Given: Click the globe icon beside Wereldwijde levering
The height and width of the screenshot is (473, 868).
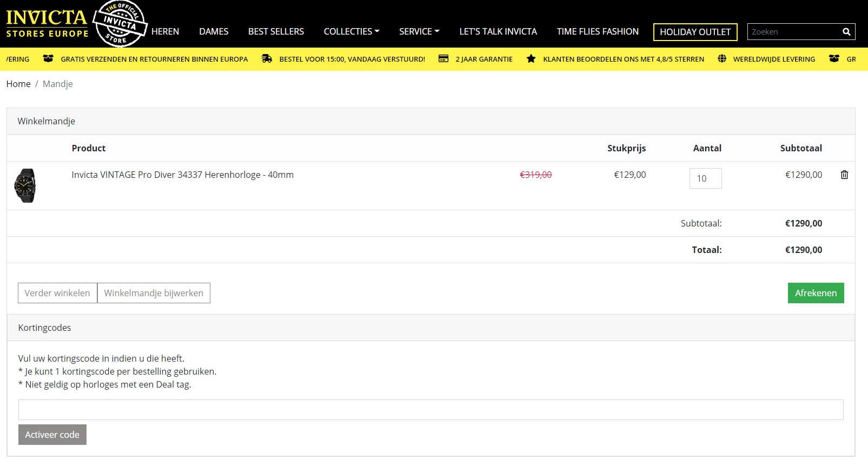Looking at the screenshot, I should 722,58.
